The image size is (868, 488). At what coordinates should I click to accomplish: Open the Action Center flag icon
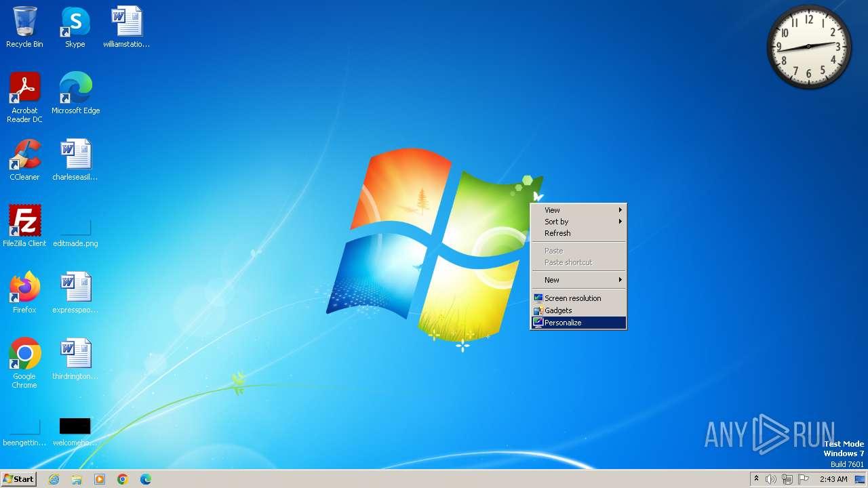pos(804,479)
